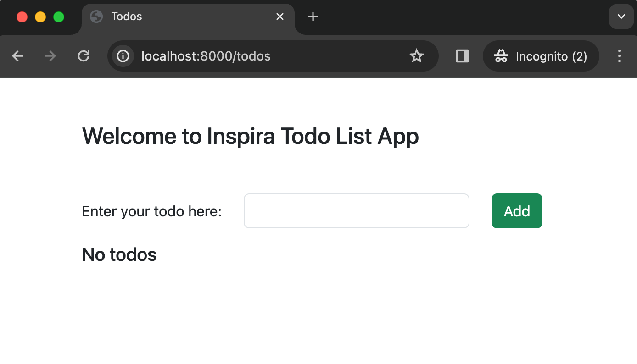Open a new tab with the plus button
The height and width of the screenshot is (364, 637).
point(313,17)
